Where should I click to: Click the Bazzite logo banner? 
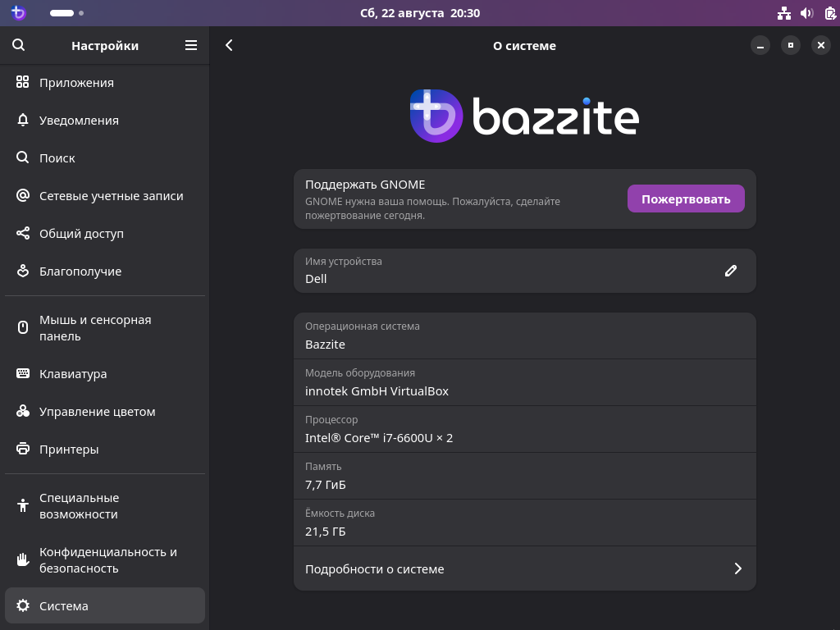pyautogui.click(x=524, y=116)
